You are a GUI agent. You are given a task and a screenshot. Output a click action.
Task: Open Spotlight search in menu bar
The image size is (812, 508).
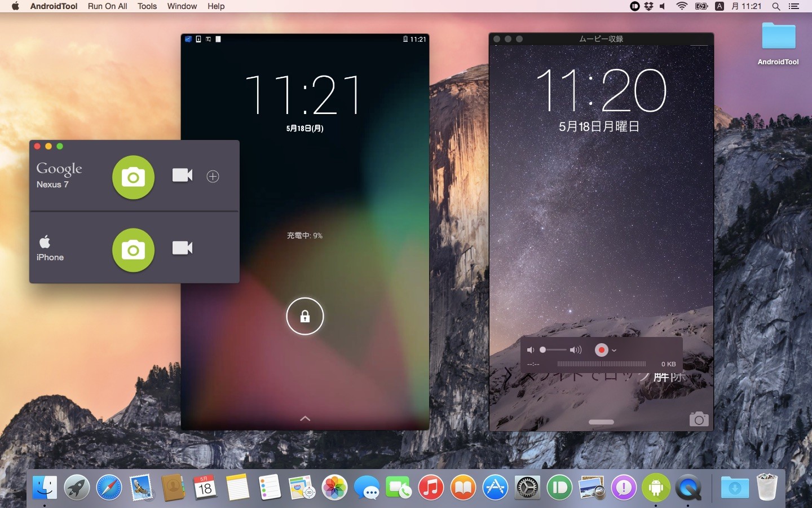coord(776,6)
